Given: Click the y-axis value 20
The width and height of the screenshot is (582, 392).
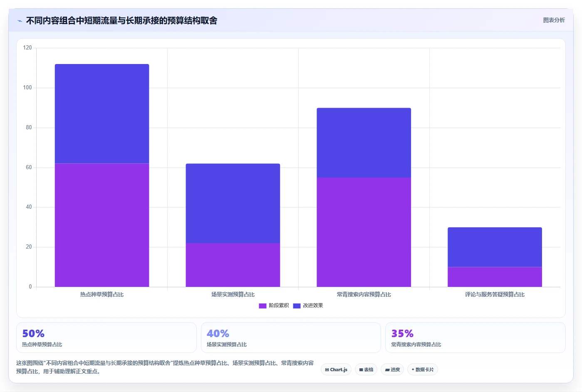Looking at the screenshot, I should pyautogui.click(x=29, y=247).
